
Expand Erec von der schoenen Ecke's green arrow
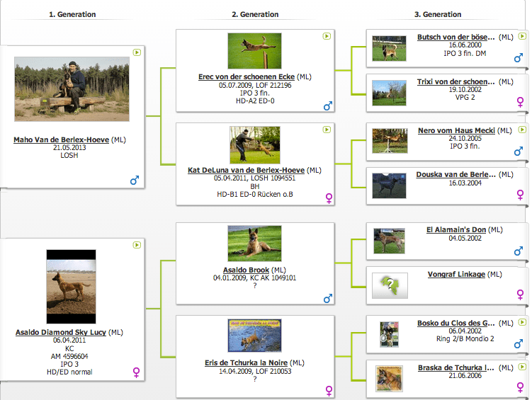(x=326, y=35)
